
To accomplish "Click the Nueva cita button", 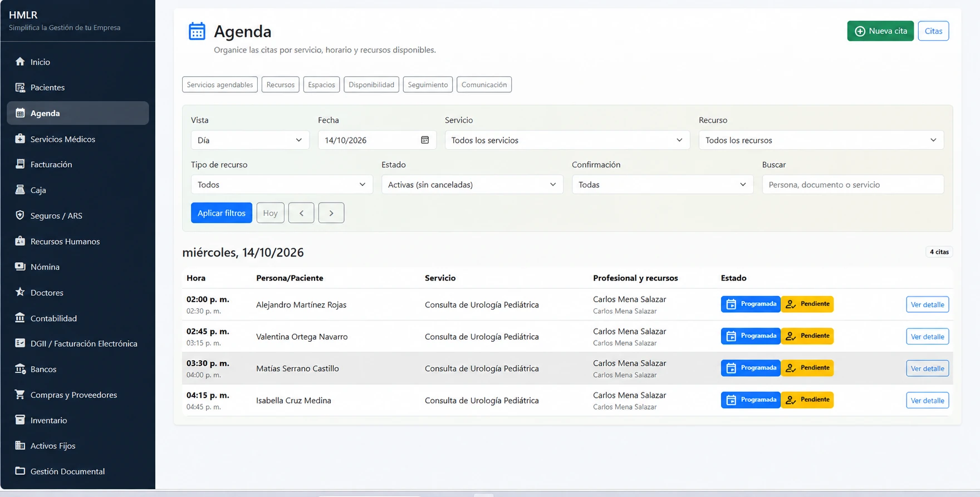I will click(x=880, y=31).
